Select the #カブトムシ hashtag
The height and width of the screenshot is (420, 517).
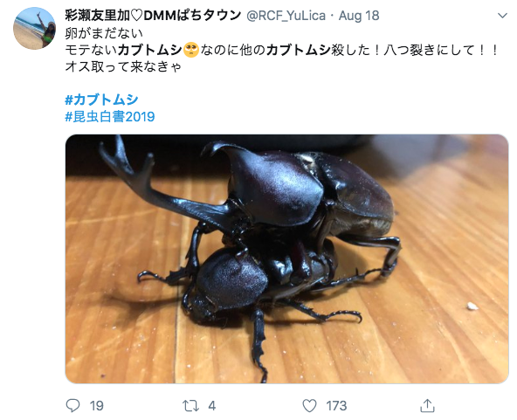pyautogui.click(x=101, y=100)
